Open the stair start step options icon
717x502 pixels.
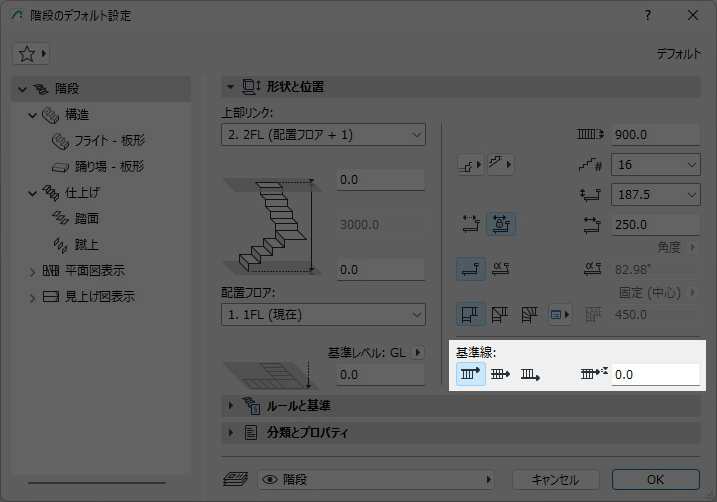click(x=470, y=164)
